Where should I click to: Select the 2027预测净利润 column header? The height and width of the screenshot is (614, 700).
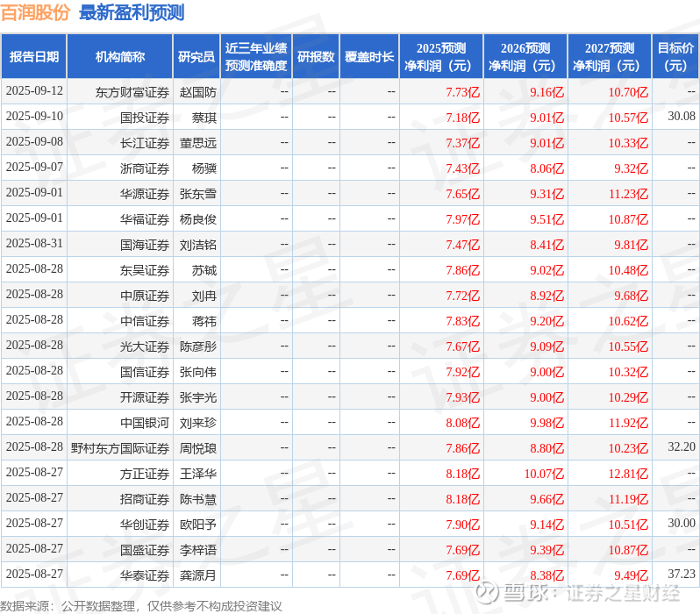tap(610, 57)
